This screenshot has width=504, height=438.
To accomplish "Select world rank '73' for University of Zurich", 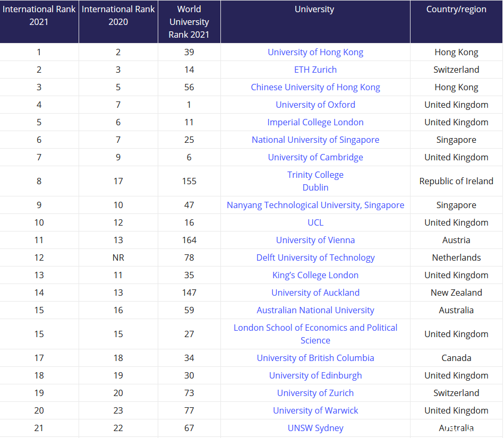I will (189, 393).
